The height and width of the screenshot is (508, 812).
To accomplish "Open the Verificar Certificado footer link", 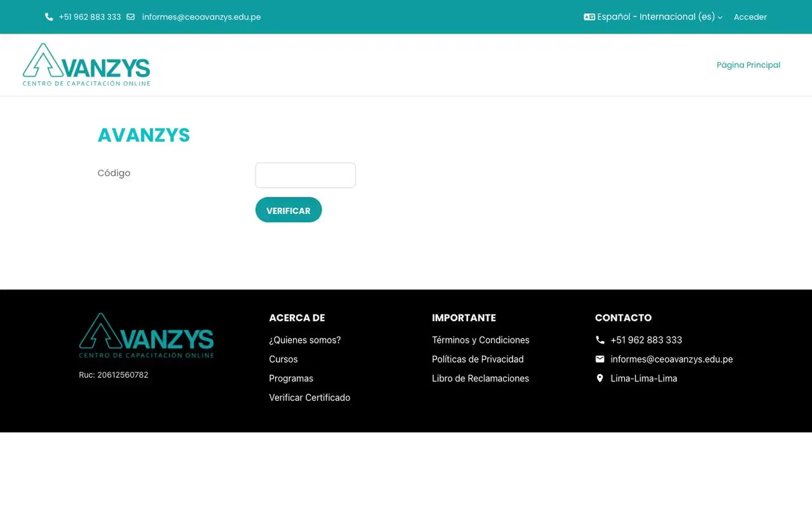I will (310, 398).
